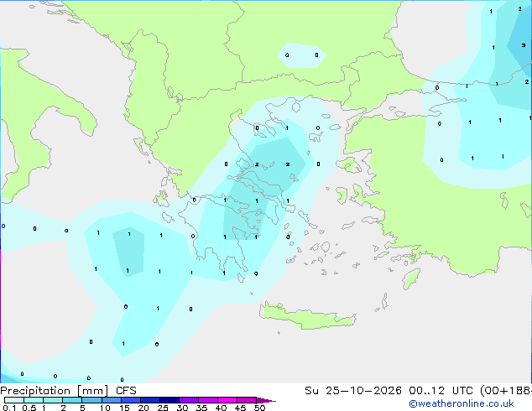Select the legend swatch between 15 and 20
The image size is (532, 411).
click(x=130, y=400)
